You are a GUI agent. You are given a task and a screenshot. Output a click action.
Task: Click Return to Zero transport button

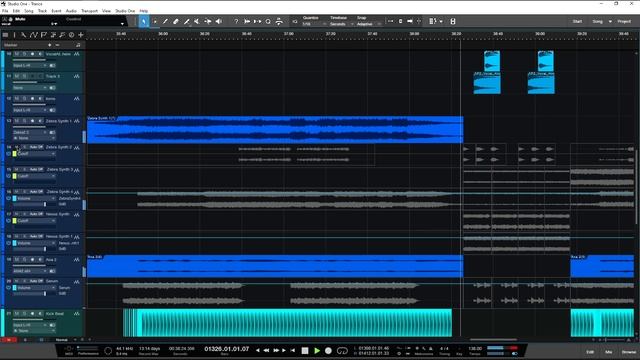292,351
